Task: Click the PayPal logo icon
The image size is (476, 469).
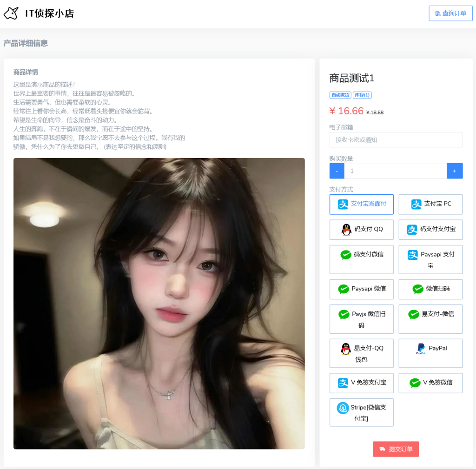Action: 421,349
